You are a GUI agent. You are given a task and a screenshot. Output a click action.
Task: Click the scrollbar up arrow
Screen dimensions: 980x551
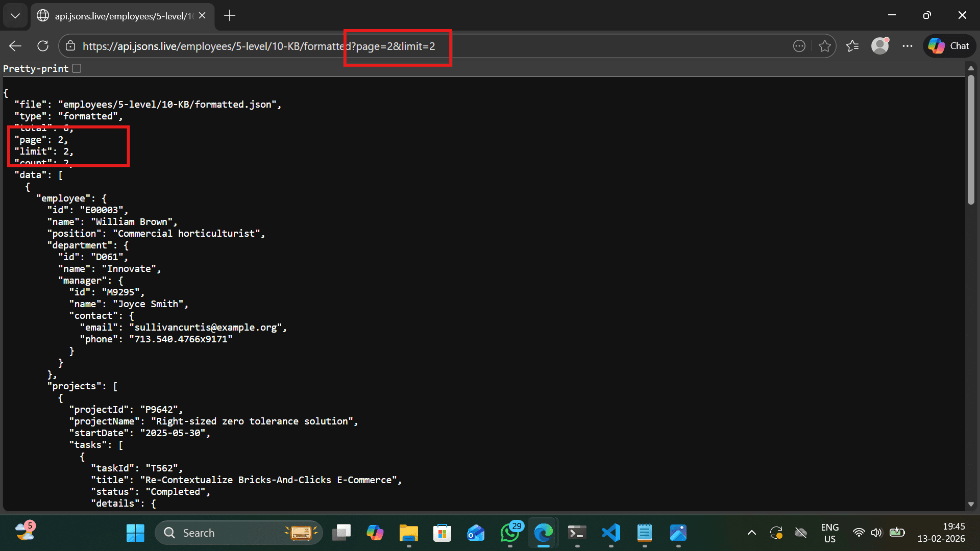971,68
